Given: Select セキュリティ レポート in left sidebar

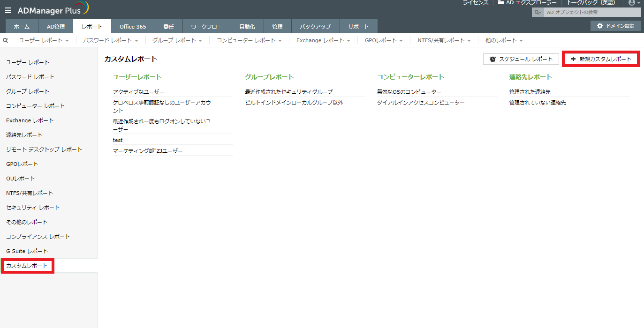Looking at the screenshot, I should click(33, 208).
